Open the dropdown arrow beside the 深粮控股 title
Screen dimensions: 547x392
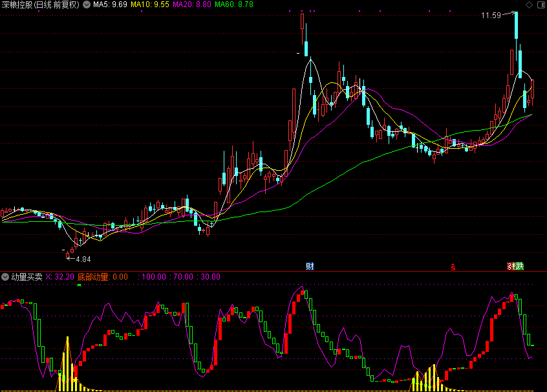tap(87, 5)
